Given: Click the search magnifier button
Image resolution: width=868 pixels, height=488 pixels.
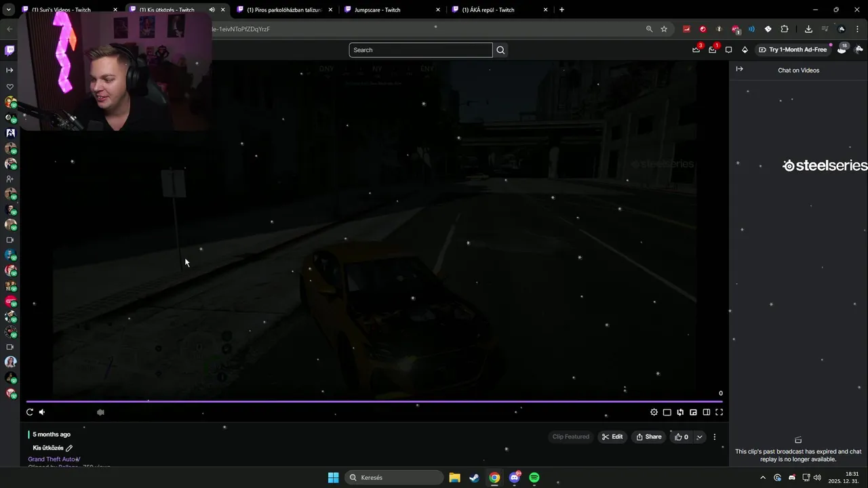Looking at the screenshot, I should pos(500,50).
